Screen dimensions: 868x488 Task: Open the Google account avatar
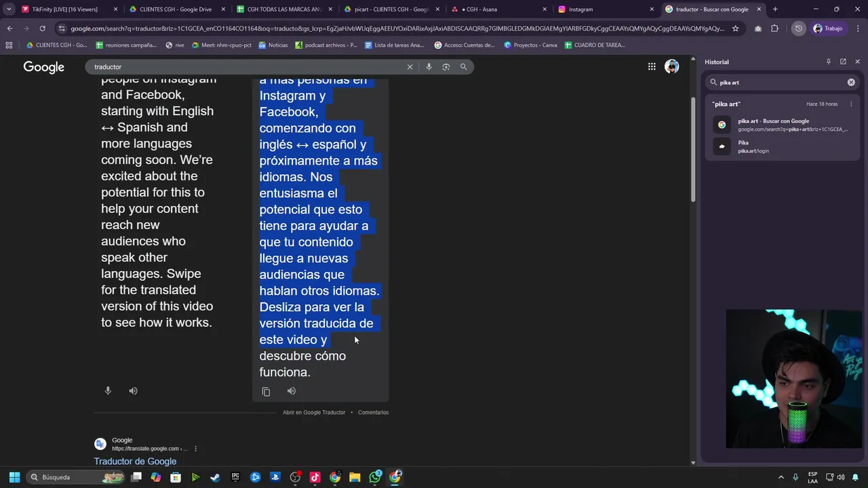672,66
